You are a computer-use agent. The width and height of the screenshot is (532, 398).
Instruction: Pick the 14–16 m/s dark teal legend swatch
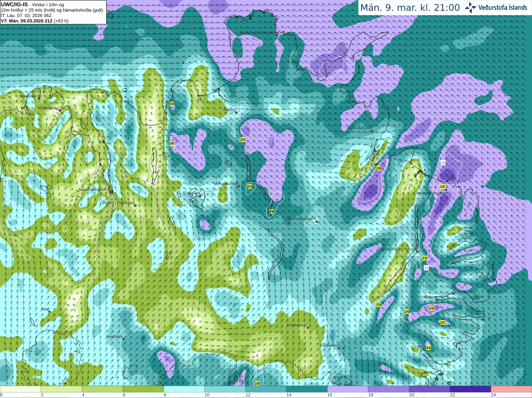[307, 389]
